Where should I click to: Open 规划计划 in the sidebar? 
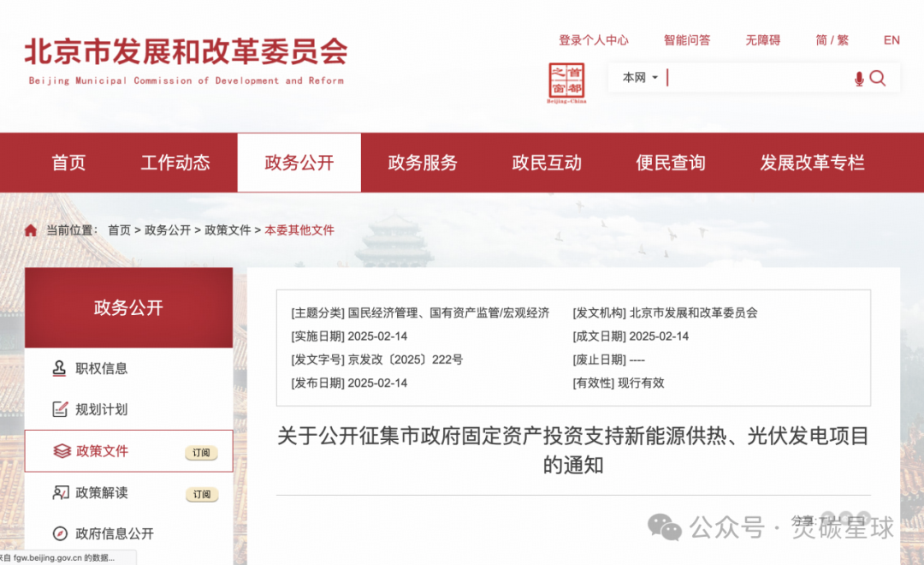[x=101, y=409]
